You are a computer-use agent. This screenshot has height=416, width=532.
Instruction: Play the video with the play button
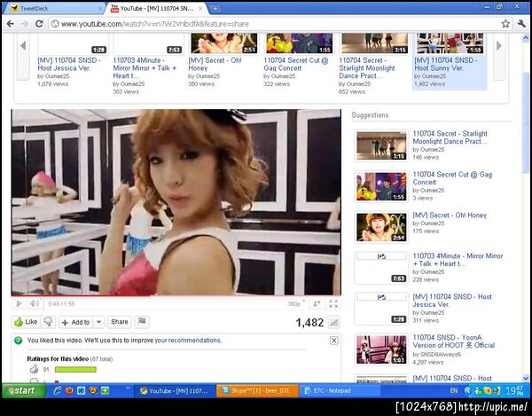[x=19, y=303]
